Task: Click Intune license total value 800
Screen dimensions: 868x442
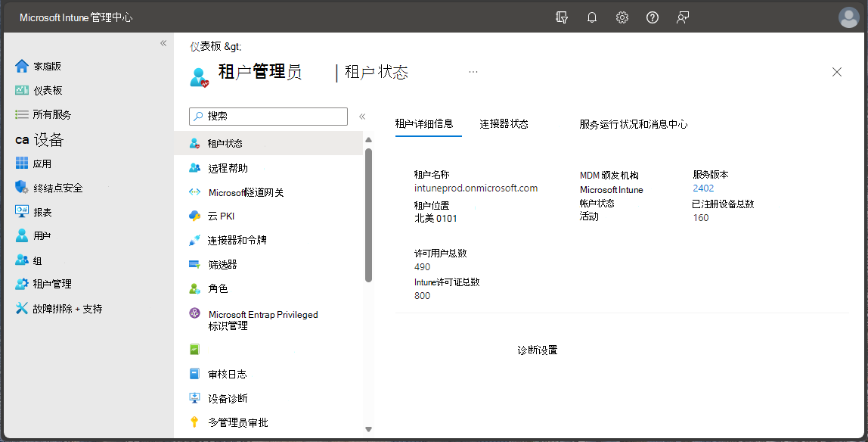Action: coord(422,296)
